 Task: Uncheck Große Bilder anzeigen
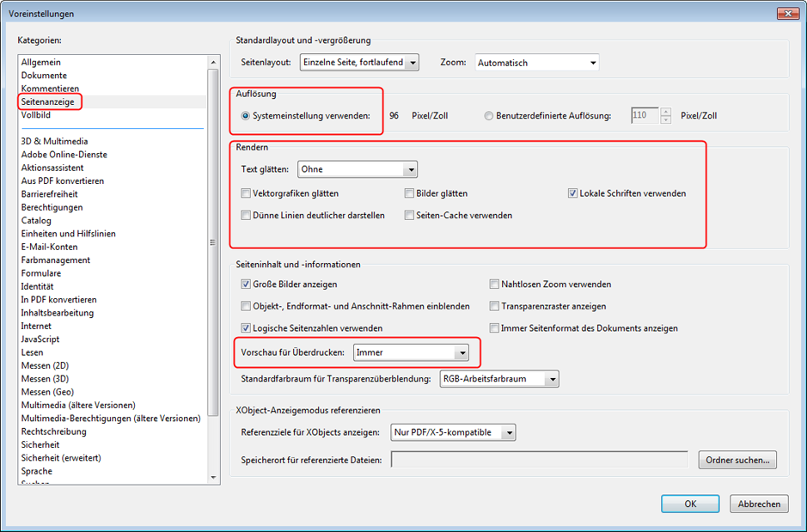(246, 284)
